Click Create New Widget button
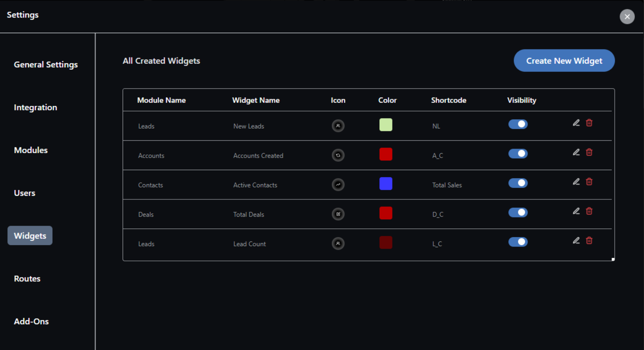This screenshot has height=350, width=644. click(564, 61)
